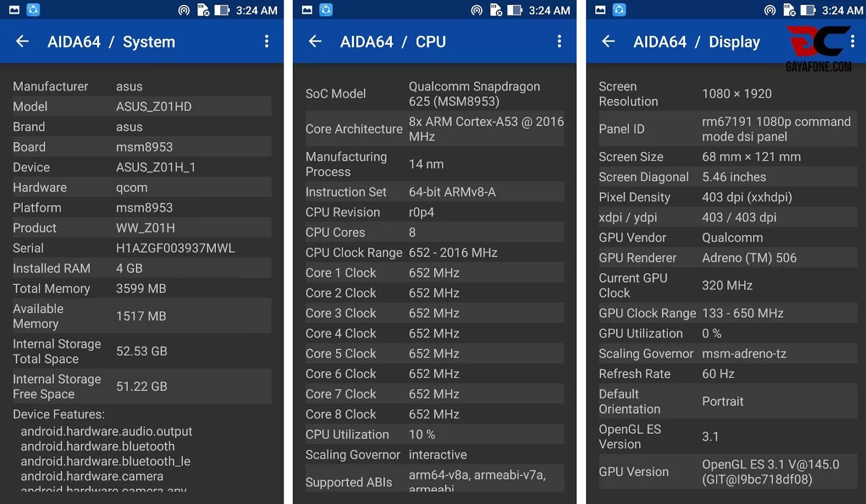Select the GPU Vendor value Qualcomm
Screen dimensions: 866x504
click(732, 238)
